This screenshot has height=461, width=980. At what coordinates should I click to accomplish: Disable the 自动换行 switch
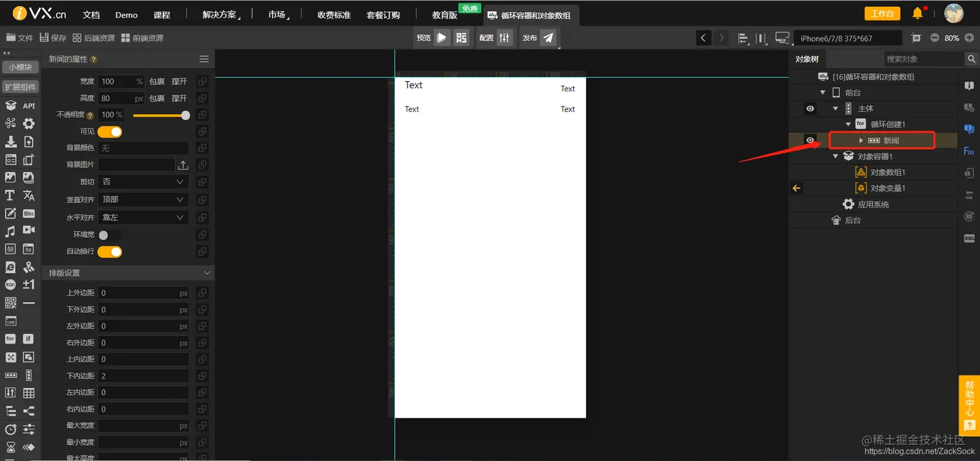click(110, 252)
